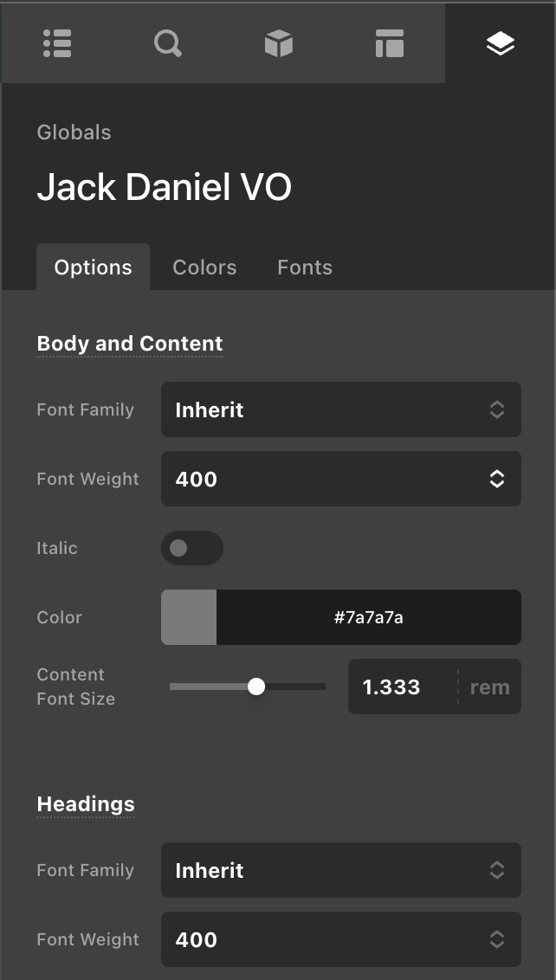
Task: Open the elements cube icon
Action: (x=279, y=43)
